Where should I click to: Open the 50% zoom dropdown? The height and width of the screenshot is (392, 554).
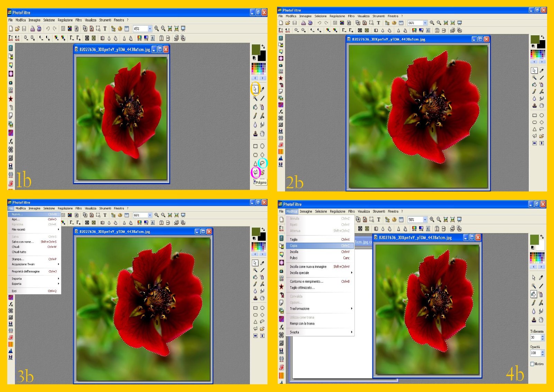[x=425, y=220]
